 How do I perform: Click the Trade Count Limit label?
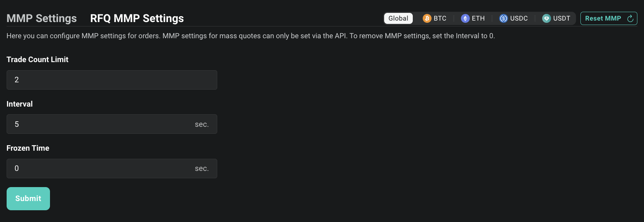(x=37, y=60)
